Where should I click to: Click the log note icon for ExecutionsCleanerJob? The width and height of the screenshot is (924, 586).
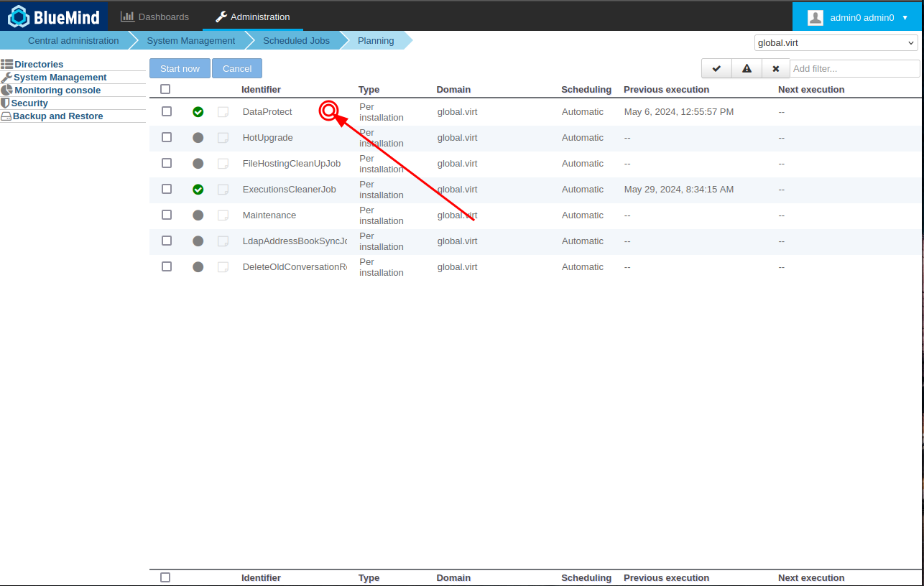(x=223, y=190)
